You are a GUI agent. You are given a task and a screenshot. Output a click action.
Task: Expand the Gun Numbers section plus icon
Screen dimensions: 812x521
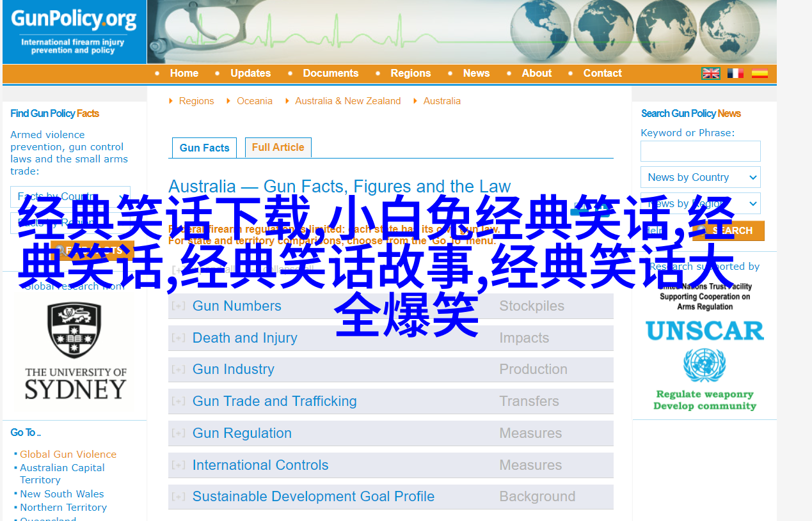179,306
